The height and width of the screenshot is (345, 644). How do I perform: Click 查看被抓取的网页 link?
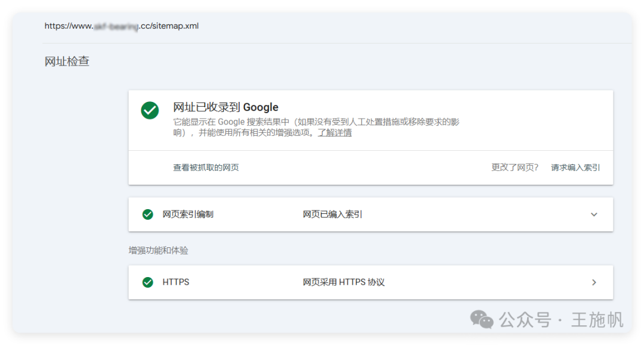point(206,167)
